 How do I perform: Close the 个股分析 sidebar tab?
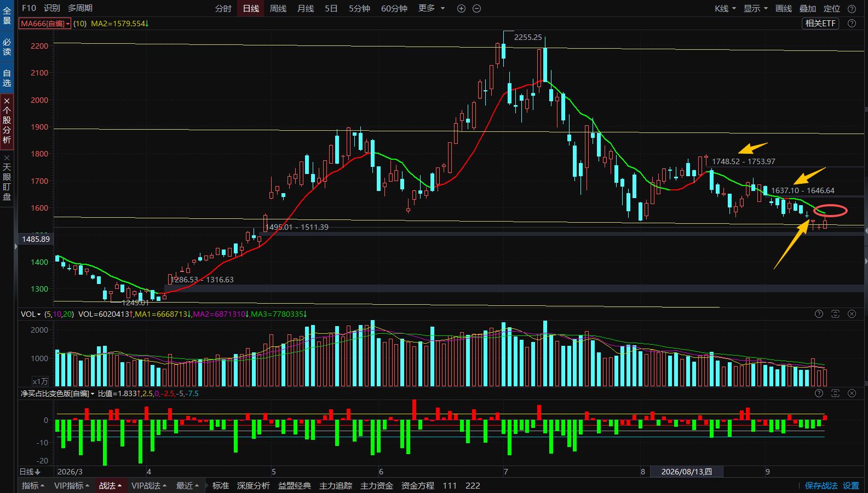click(x=7, y=101)
